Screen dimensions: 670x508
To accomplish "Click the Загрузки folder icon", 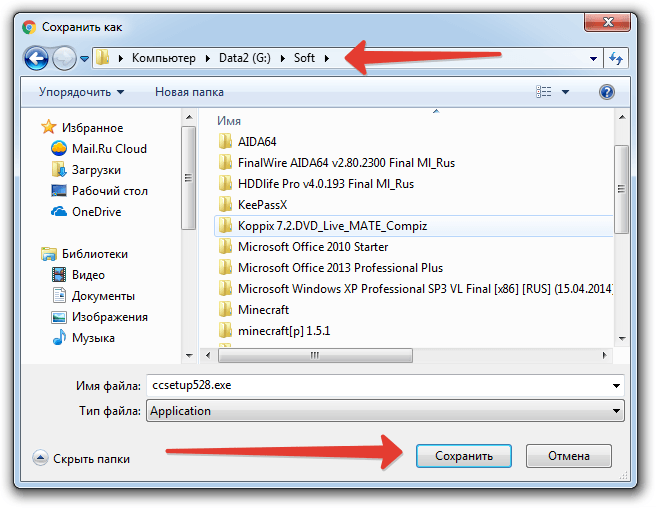I will click(59, 170).
